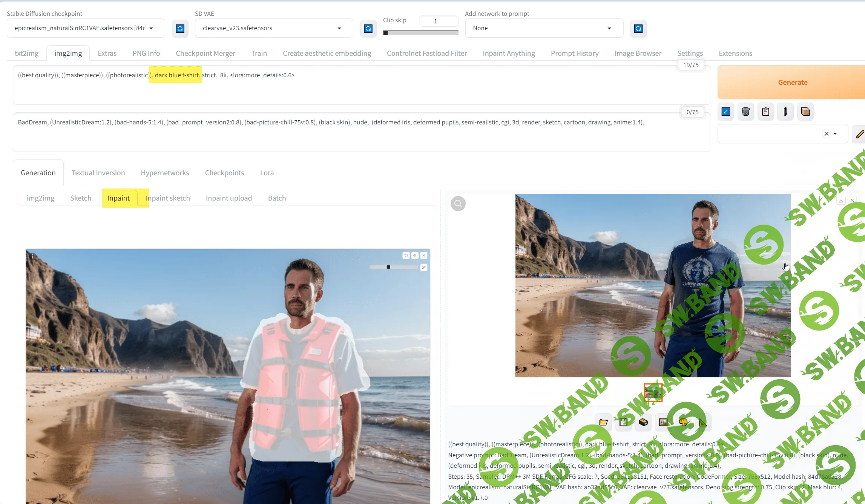Select the generated image thumbnail below preview
This screenshot has height=504, width=865.
[653, 392]
